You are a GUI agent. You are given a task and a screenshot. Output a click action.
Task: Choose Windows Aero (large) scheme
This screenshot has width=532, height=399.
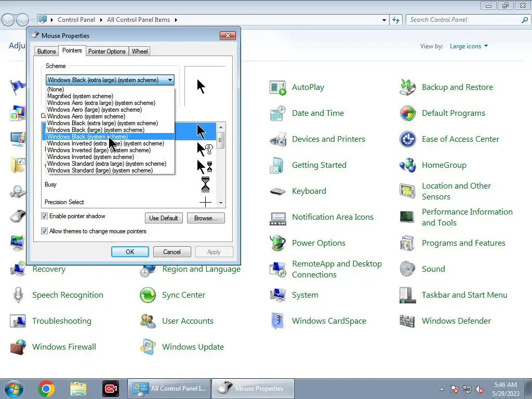click(x=110, y=110)
